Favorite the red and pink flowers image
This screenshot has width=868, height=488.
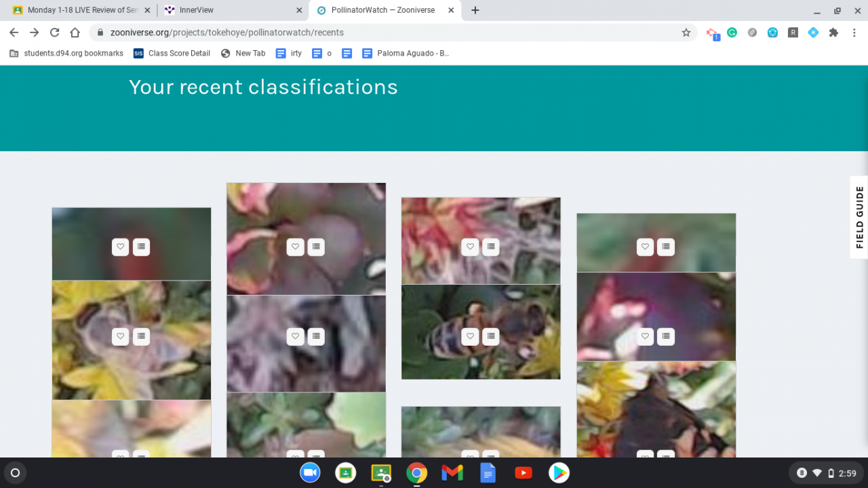[x=470, y=247]
